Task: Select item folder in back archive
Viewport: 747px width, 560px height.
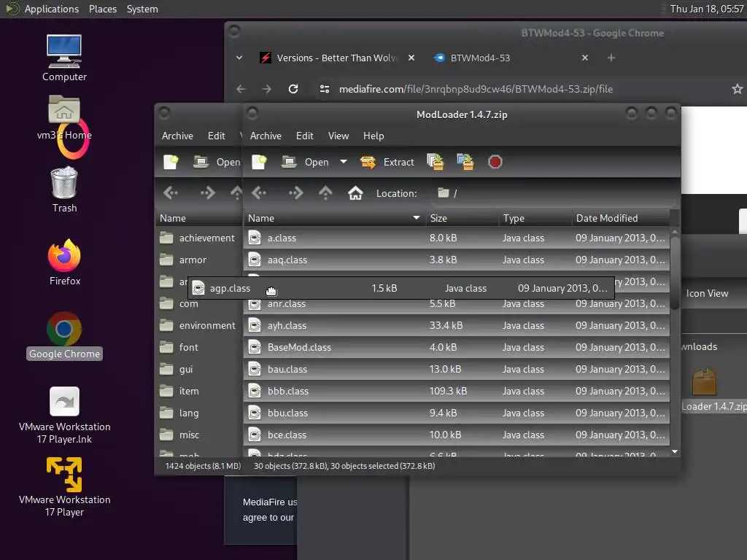Action: (x=198, y=391)
